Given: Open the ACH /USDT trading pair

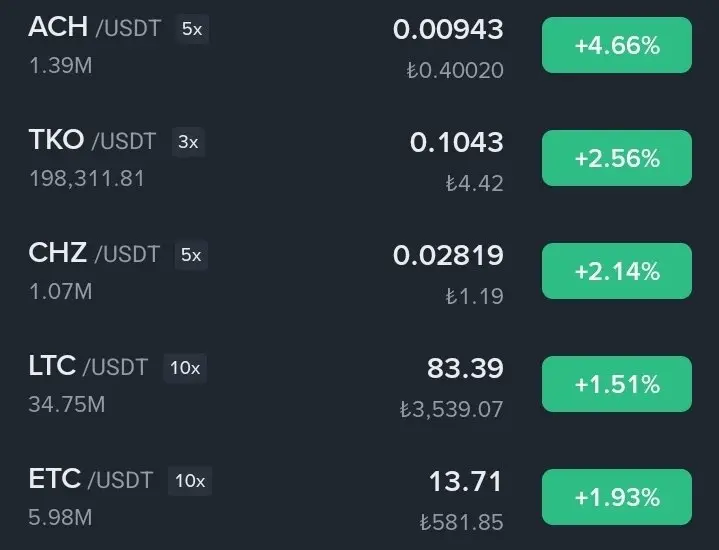Looking at the screenshot, I should click(x=94, y=27).
